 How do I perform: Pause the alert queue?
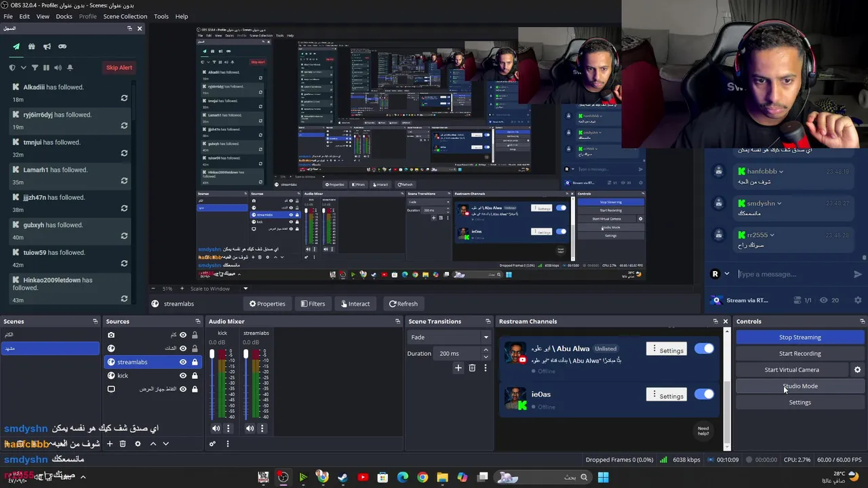[46, 68]
